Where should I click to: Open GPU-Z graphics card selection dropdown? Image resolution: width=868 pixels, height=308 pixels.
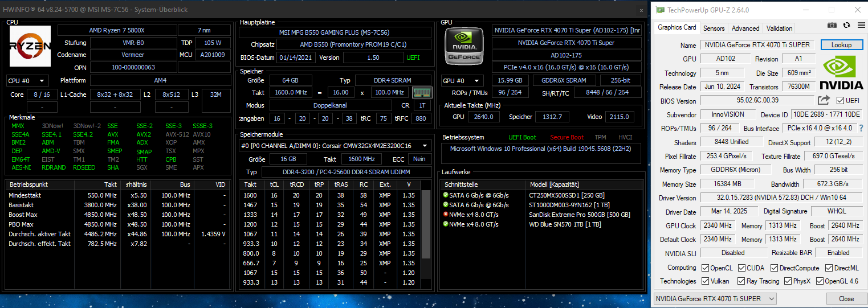714,298
